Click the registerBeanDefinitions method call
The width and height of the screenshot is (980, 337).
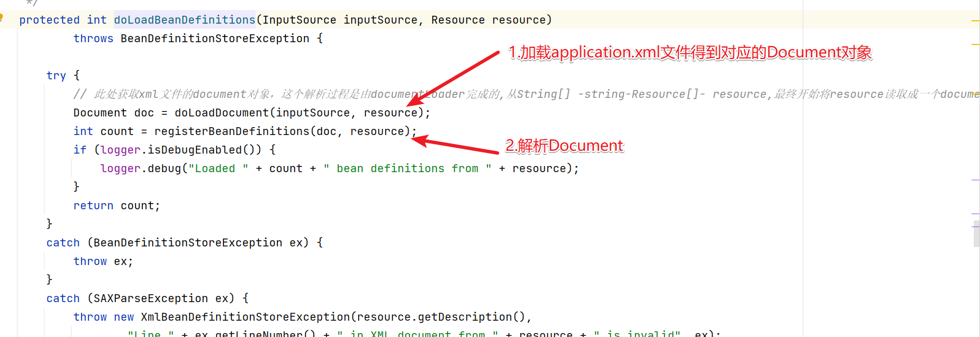pyautogui.click(x=232, y=131)
